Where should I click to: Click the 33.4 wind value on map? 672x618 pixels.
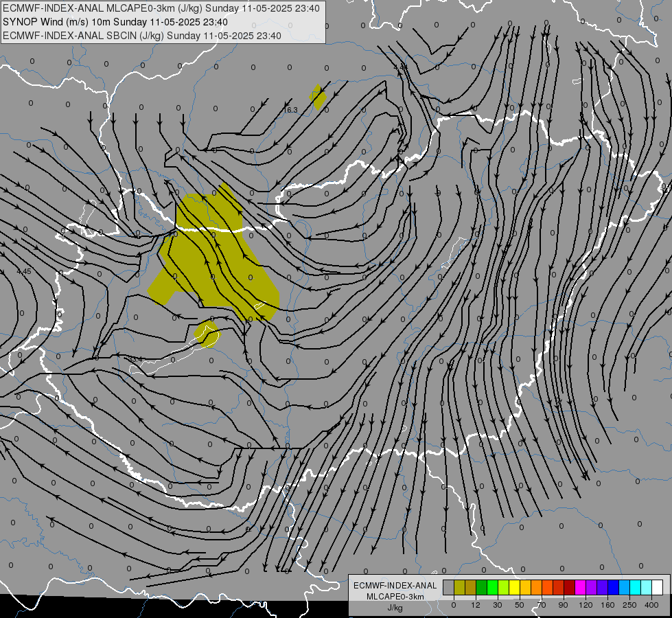135,359
